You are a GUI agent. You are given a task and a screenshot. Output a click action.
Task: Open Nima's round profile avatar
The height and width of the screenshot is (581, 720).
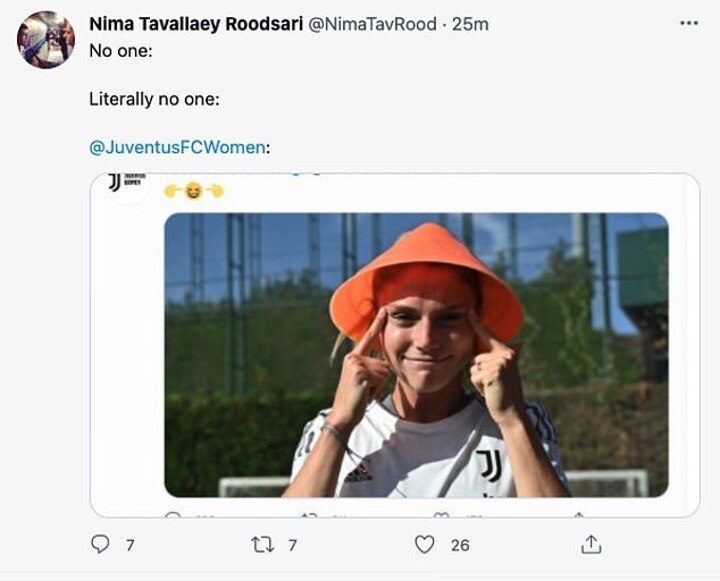pyautogui.click(x=45, y=40)
